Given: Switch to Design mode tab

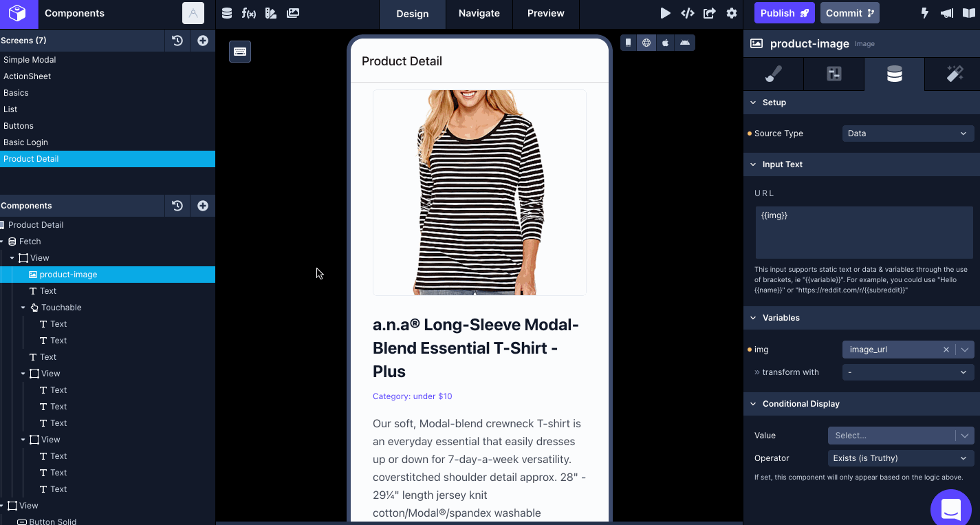Looking at the screenshot, I should [x=413, y=14].
